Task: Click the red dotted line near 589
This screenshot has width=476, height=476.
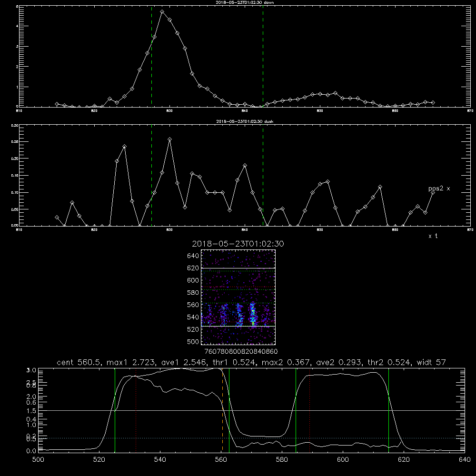Action: pyautogui.click(x=310, y=410)
